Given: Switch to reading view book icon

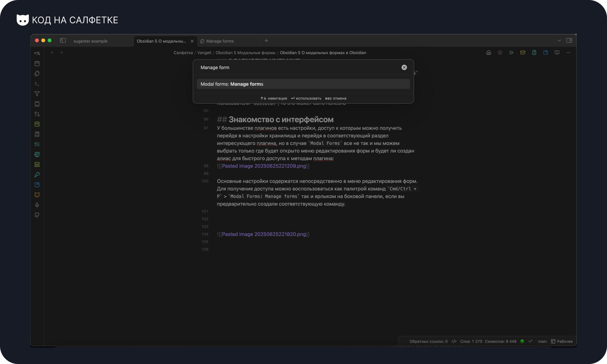Looking at the screenshot, I should [557, 53].
